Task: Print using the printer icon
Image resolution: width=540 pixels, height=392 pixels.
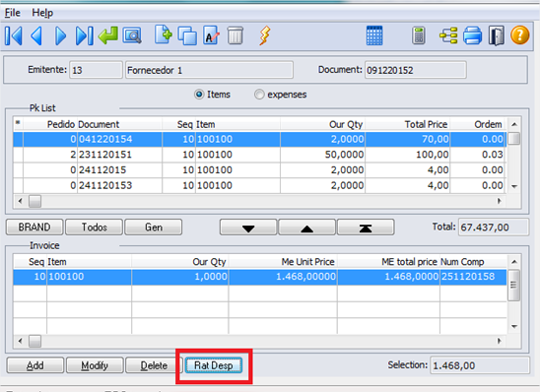Action: coord(472,35)
